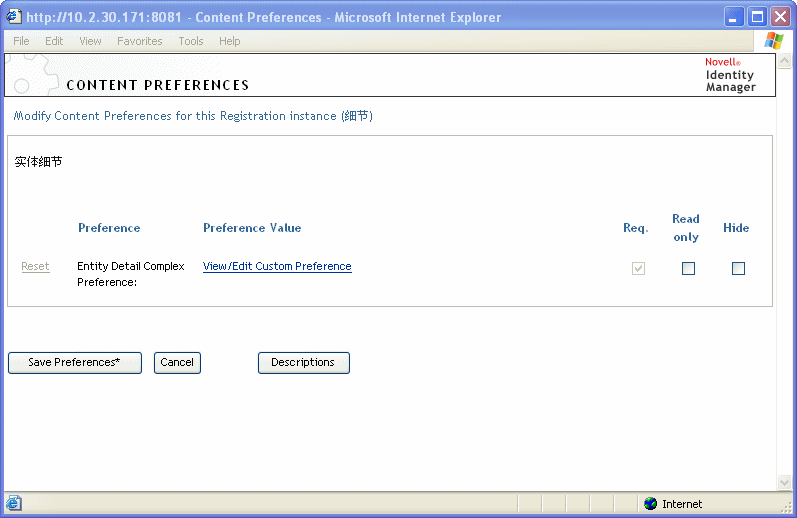Screen dimensions: 797x518
Task: Click the 实体细节 section heading
Action: pyautogui.click(x=38, y=162)
